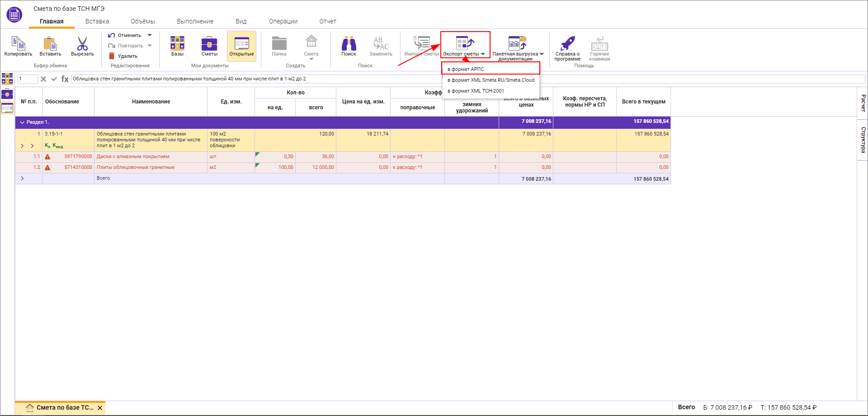Open Пакетная выгрузка dropdown arrow
This screenshot has height=416, width=868.
(x=542, y=54)
